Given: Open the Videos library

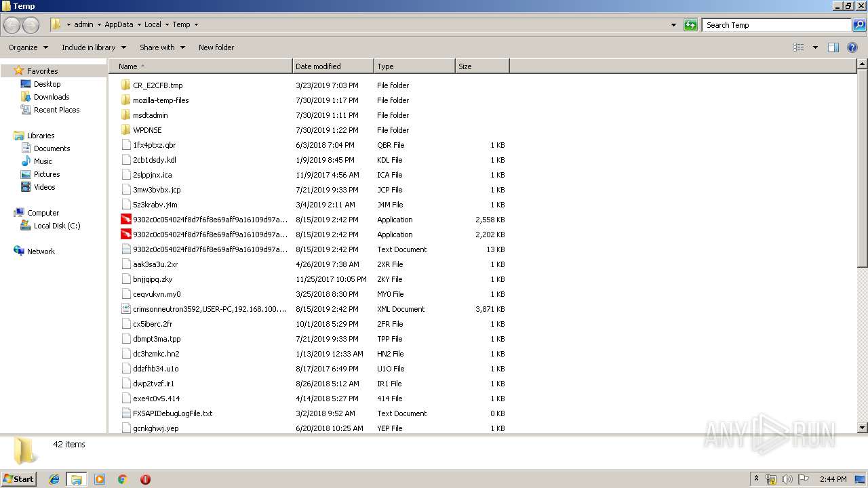Looking at the screenshot, I should click(44, 187).
